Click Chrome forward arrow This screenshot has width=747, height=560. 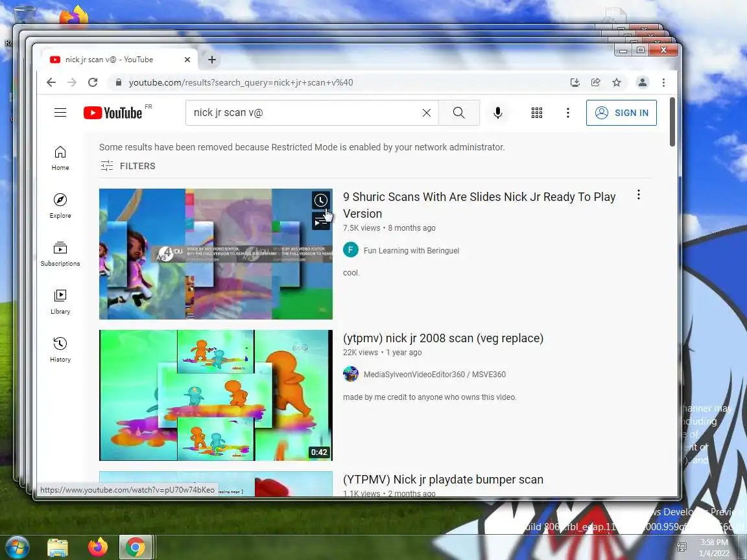click(x=72, y=82)
